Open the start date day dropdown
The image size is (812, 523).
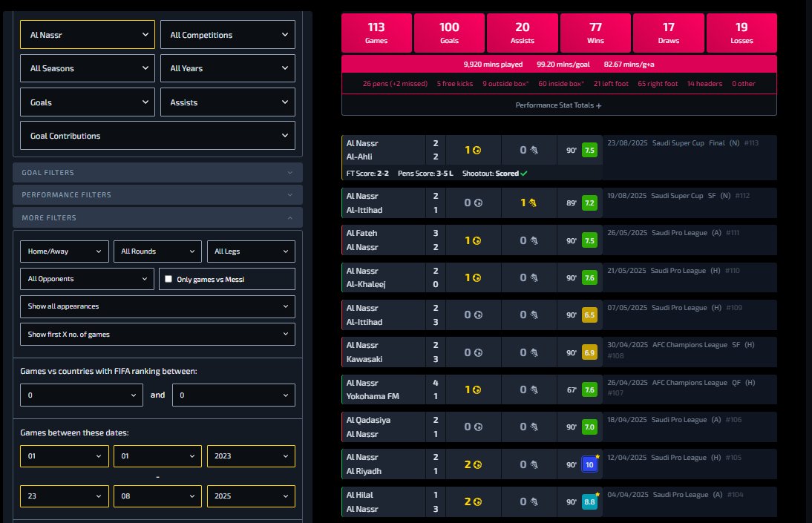65,456
